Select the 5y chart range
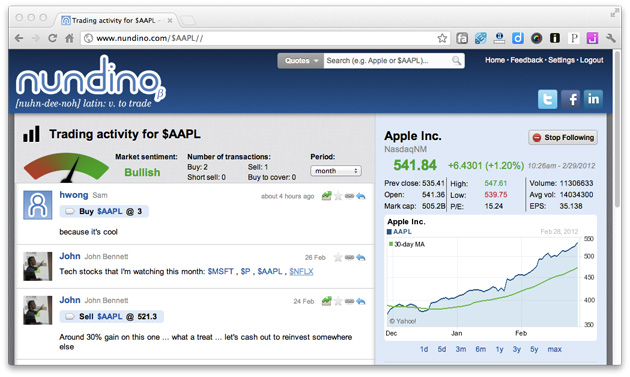Image resolution: width=630 pixels, height=377 pixels. (x=534, y=349)
